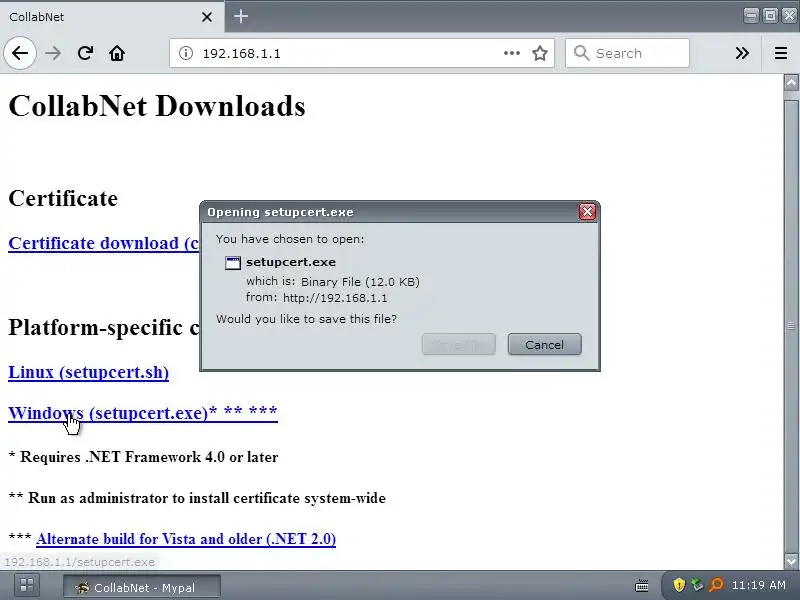
Task: Click the scrollbar down arrow
Action: tap(791, 561)
